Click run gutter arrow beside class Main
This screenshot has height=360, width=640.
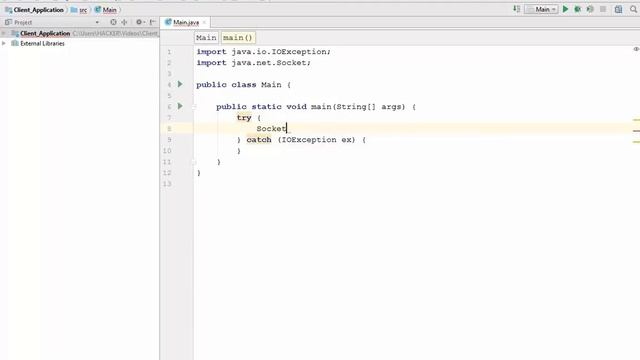click(180, 84)
